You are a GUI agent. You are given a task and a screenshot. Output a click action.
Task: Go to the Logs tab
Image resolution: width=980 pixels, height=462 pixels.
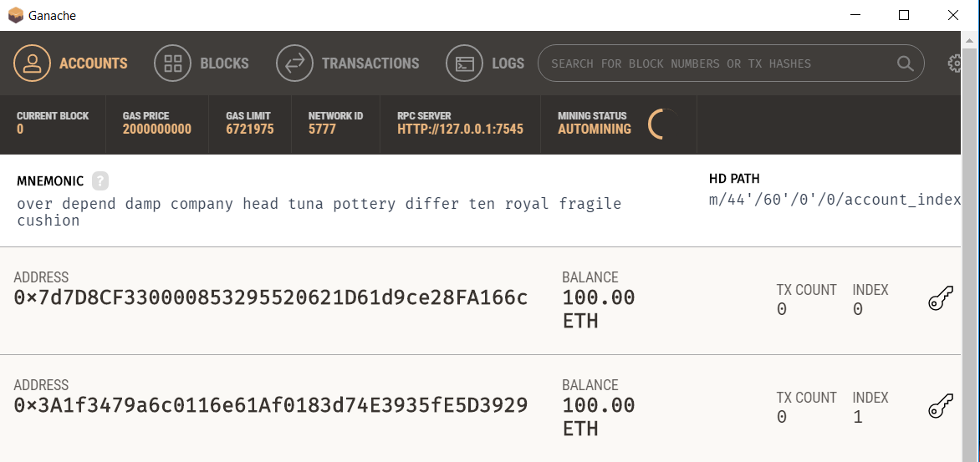508,63
